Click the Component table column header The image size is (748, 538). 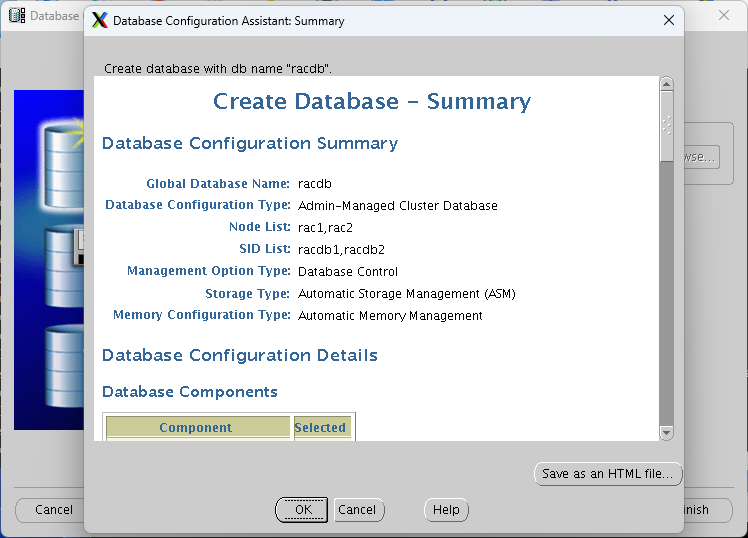click(x=198, y=427)
